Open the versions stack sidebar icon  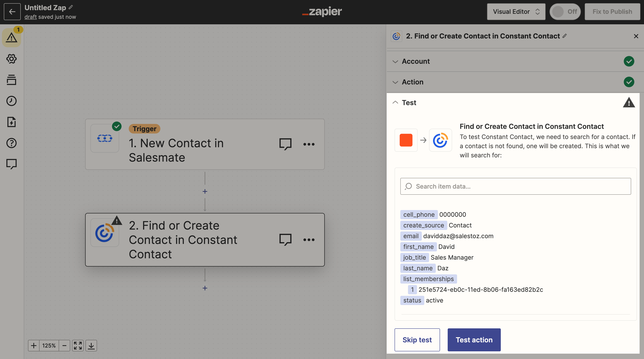coord(12,80)
